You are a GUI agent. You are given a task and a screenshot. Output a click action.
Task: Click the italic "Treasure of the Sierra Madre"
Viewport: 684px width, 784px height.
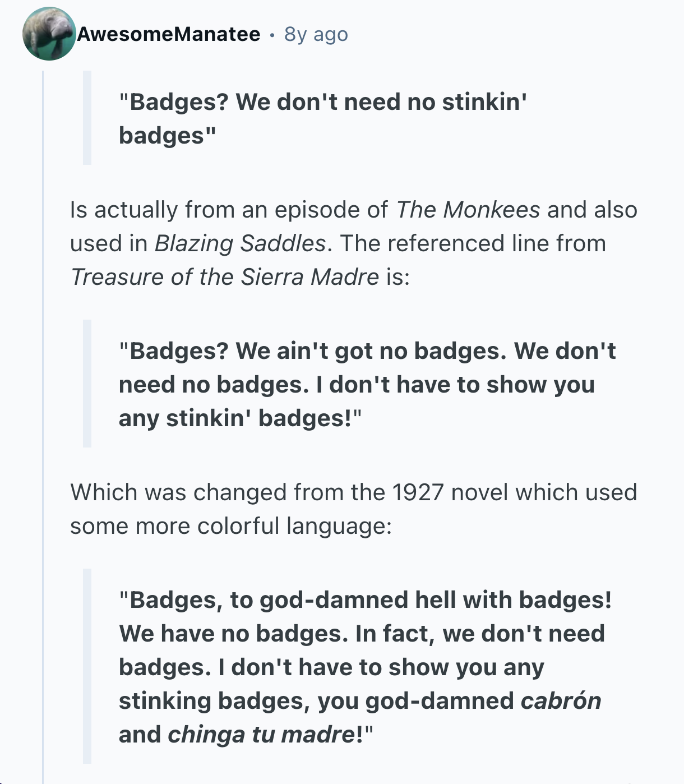pos(225,277)
